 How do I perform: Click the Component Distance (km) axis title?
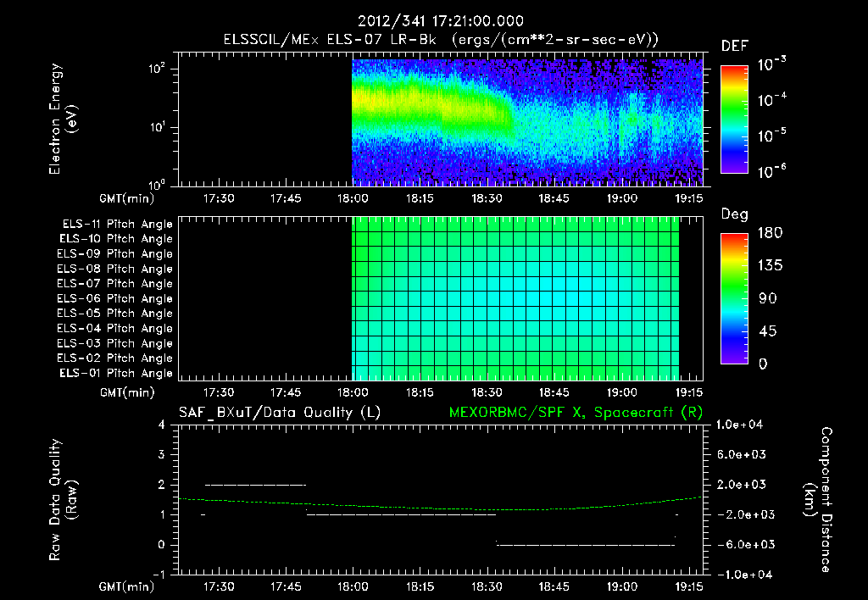[817, 499]
